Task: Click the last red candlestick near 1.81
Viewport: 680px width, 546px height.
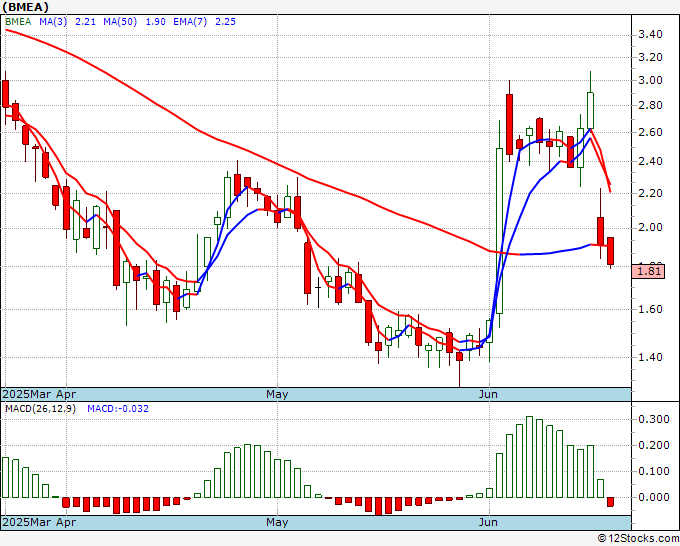Action: [611, 251]
